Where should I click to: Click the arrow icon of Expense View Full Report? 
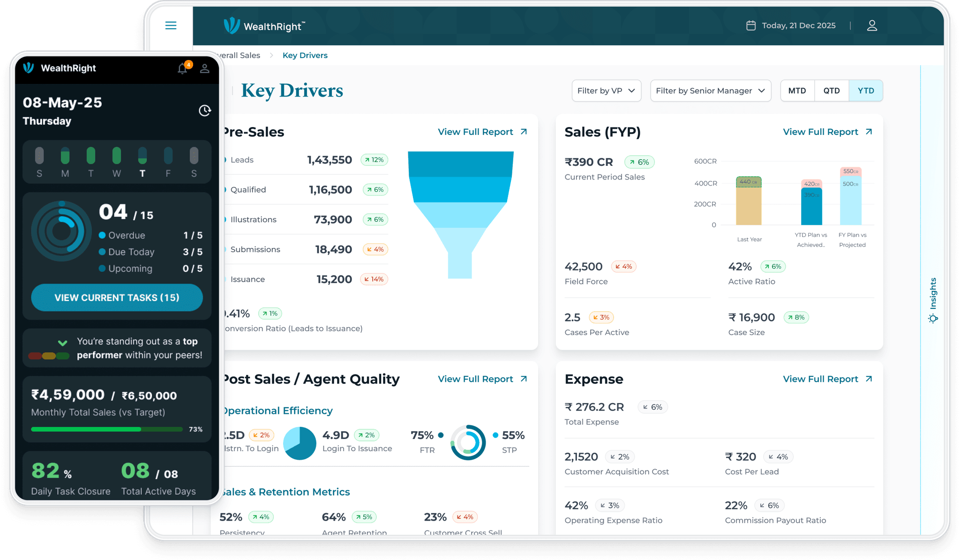[x=869, y=379]
